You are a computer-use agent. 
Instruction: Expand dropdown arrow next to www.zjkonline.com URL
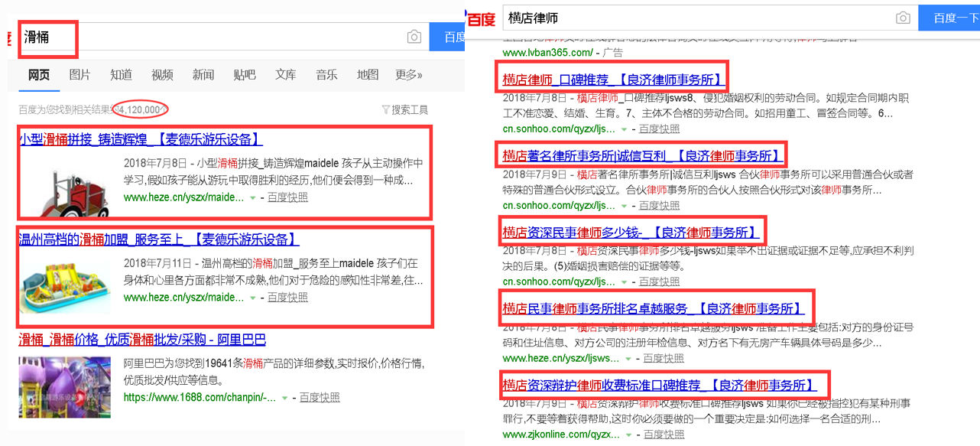pyautogui.click(x=630, y=435)
